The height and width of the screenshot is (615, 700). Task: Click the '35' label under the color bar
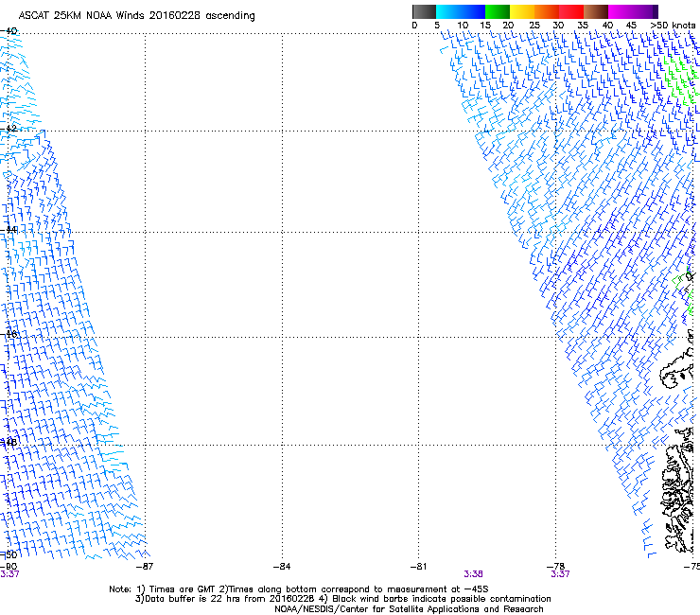pyautogui.click(x=583, y=26)
